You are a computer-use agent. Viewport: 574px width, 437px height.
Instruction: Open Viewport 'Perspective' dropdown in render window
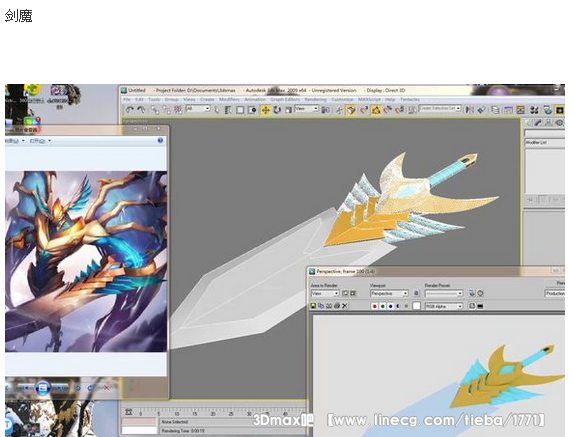coord(389,294)
